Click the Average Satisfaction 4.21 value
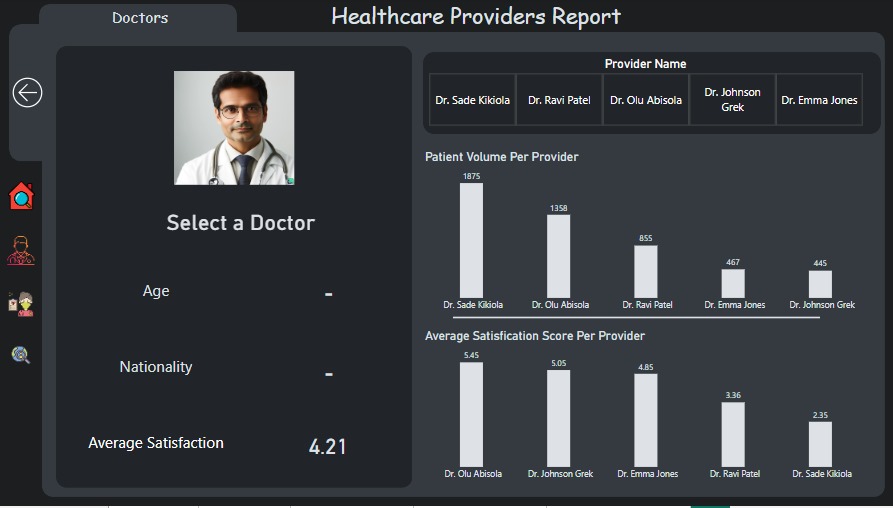Screen dimensions: 893x508 pos(327,447)
